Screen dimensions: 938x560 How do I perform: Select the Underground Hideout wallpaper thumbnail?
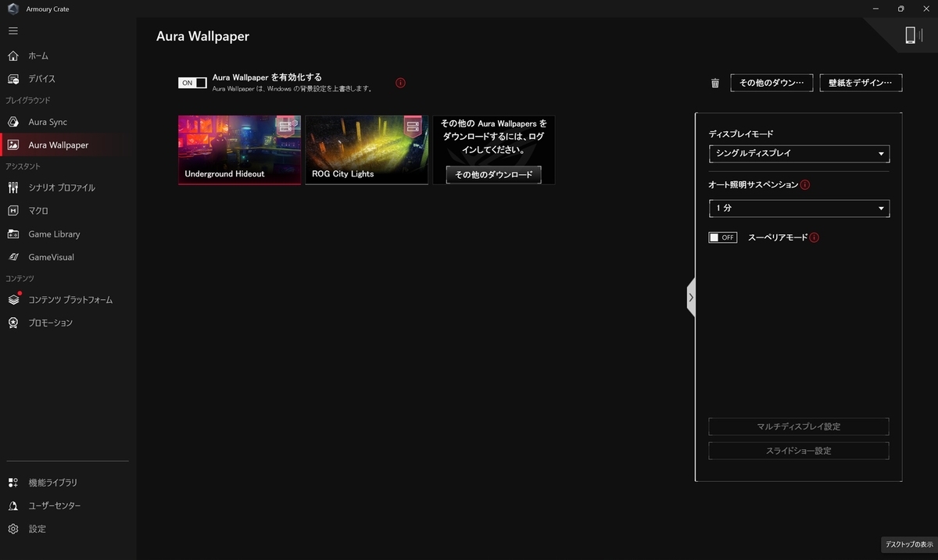tap(239, 150)
